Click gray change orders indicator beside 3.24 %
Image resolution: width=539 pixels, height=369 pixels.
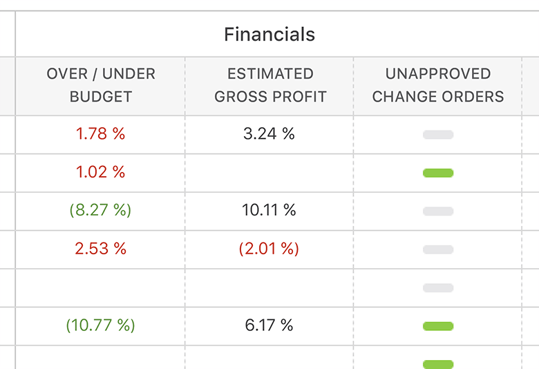(x=438, y=134)
